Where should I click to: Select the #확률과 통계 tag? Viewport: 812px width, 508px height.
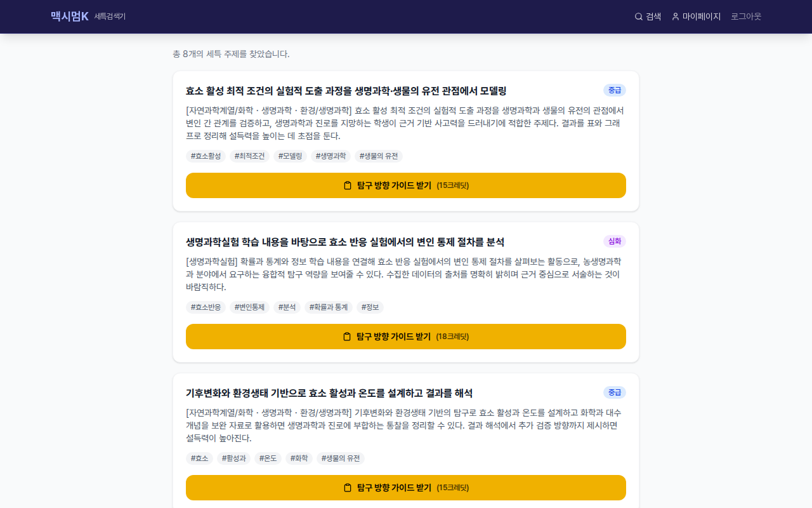(329, 307)
